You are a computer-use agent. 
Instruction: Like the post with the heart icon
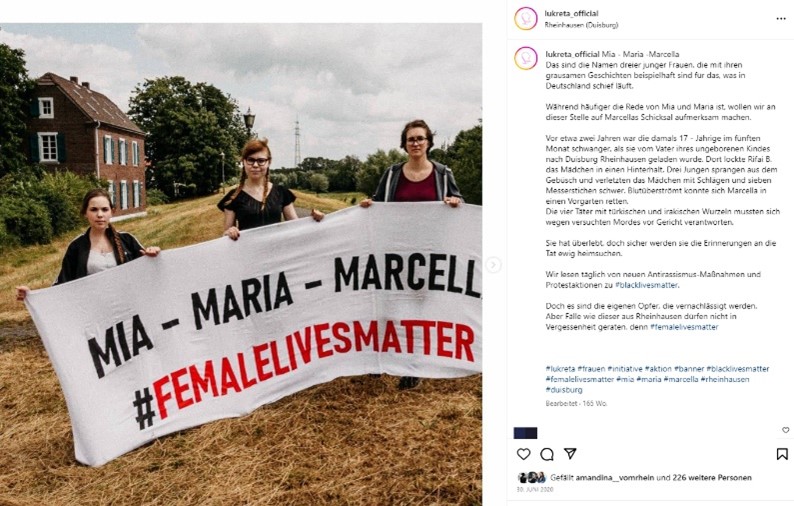524,454
